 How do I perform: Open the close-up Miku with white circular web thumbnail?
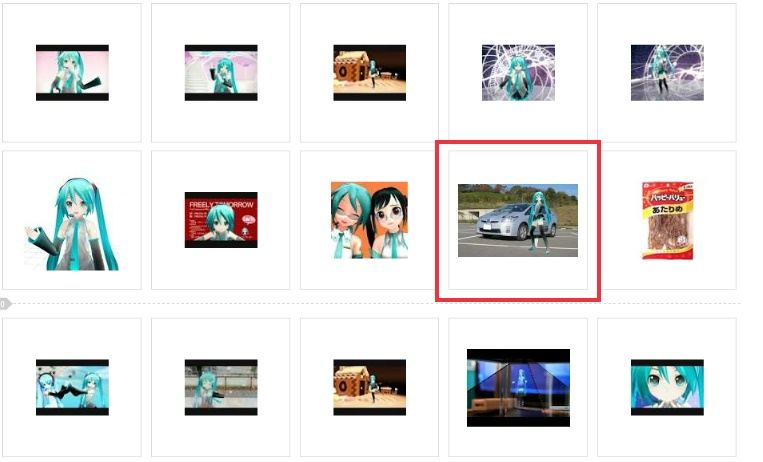[x=518, y=73]
